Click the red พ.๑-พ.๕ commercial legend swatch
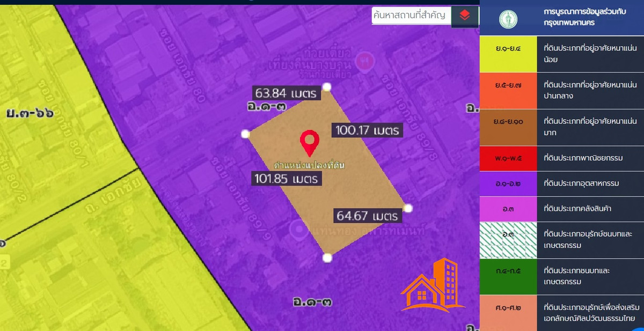The width and height of the screenshot is (644, 331). pos(508,158)
